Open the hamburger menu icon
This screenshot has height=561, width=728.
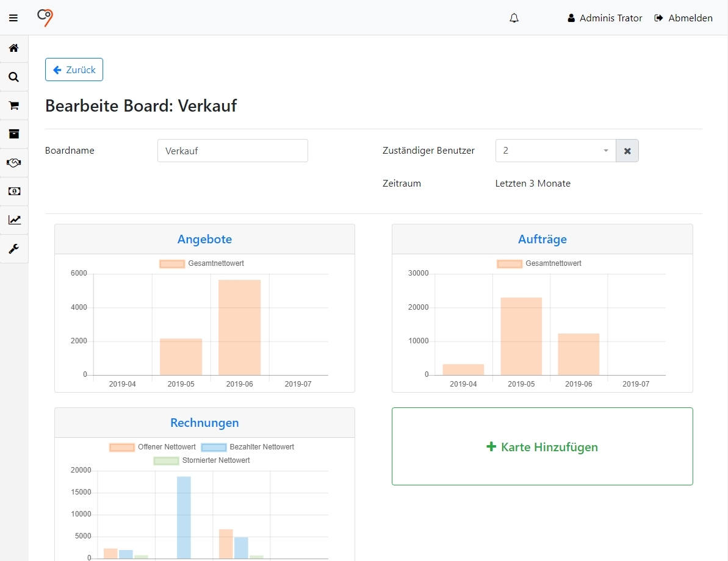pyautogui.click(x=13, y=18)
